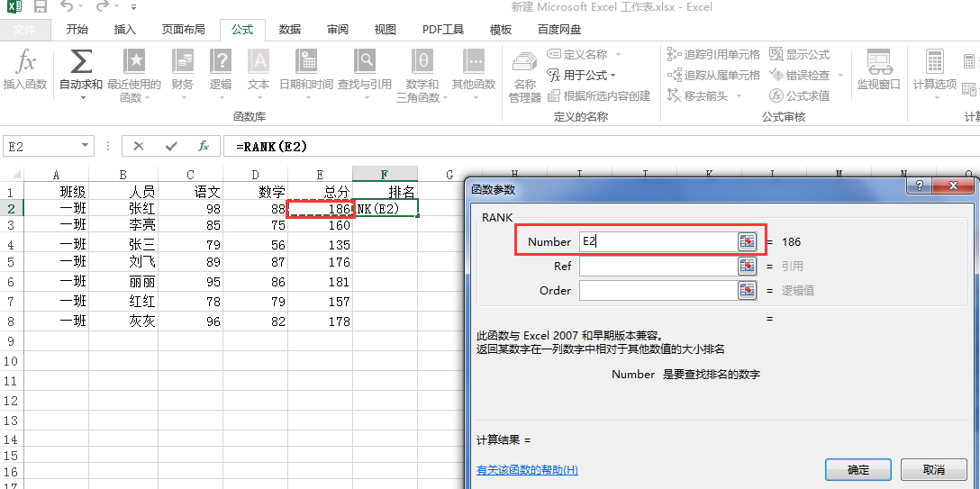Viewport: 980px width, 489px height.
Task: Open the Financial (财务) functions menu
Action: pos(183,75)
